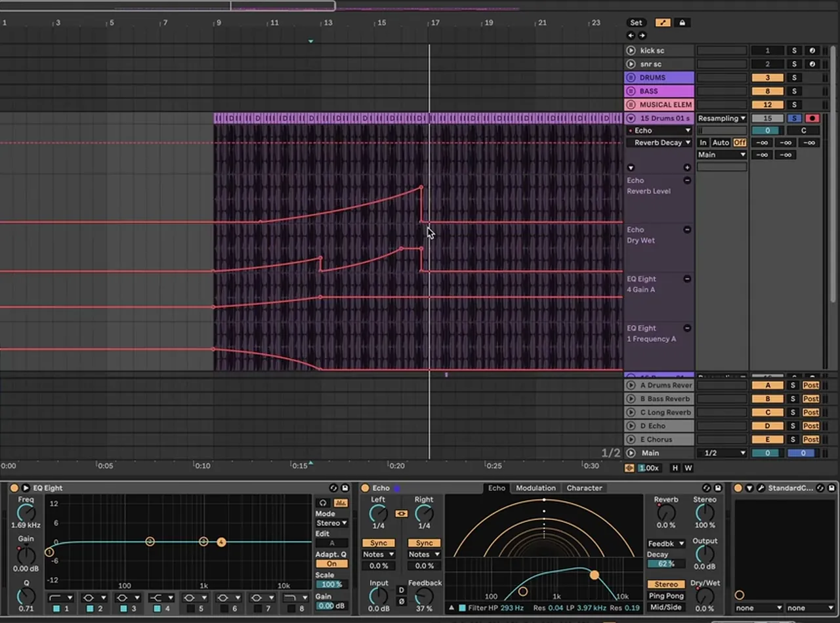Click the DRUMS group fold icon
This screenshot has width=840, height=623.
coord(631,77)
